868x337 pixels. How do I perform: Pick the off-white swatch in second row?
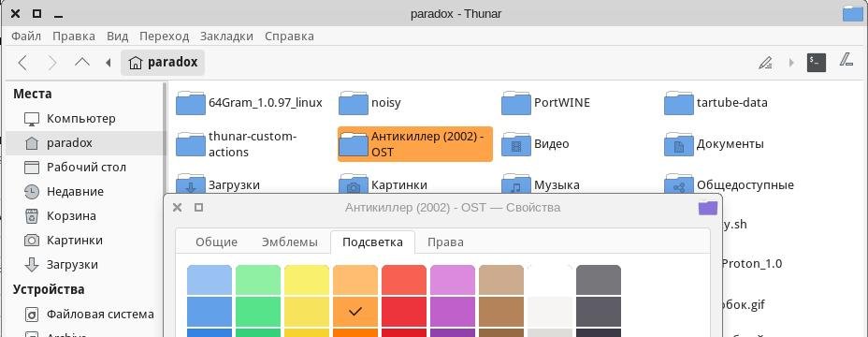pos(550,312)
